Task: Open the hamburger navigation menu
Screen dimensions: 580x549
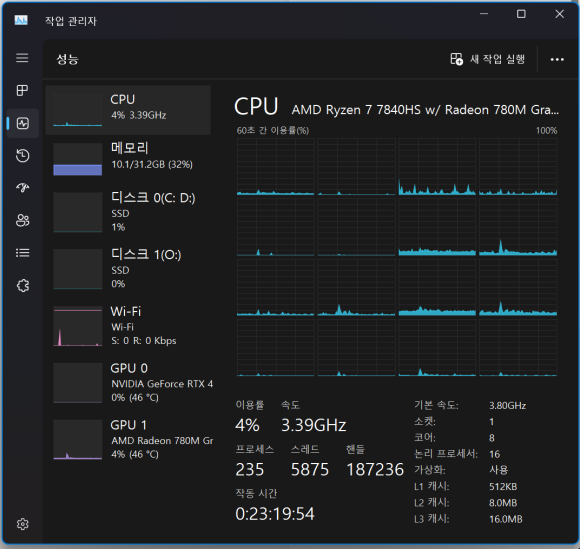Action: coord(22,58)
